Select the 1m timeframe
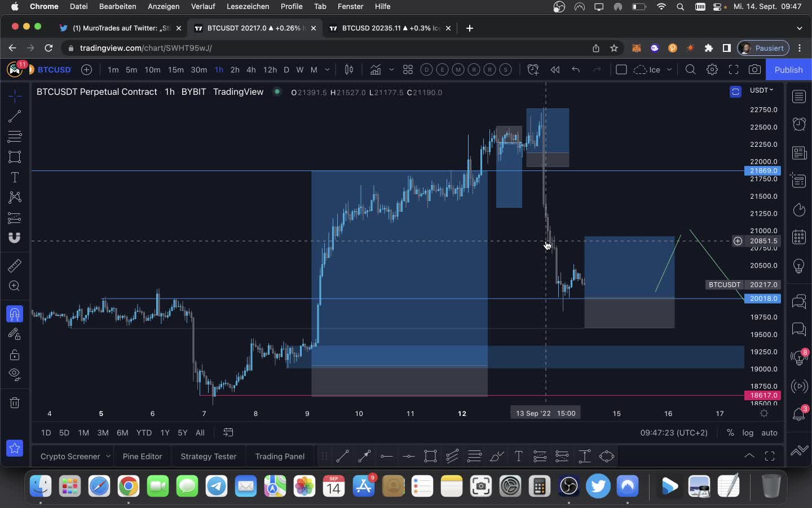Image resolution: width=812 pixels, height=508 pixels. pos(113,69)
